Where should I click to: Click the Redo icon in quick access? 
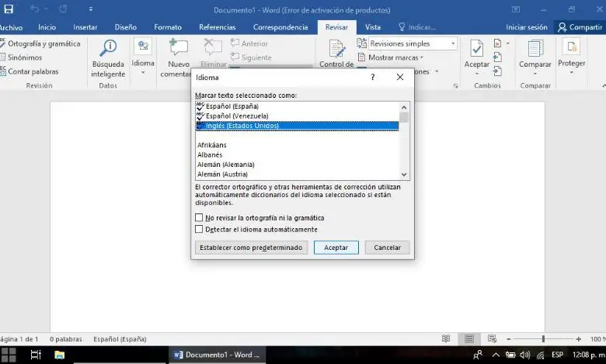63,9
